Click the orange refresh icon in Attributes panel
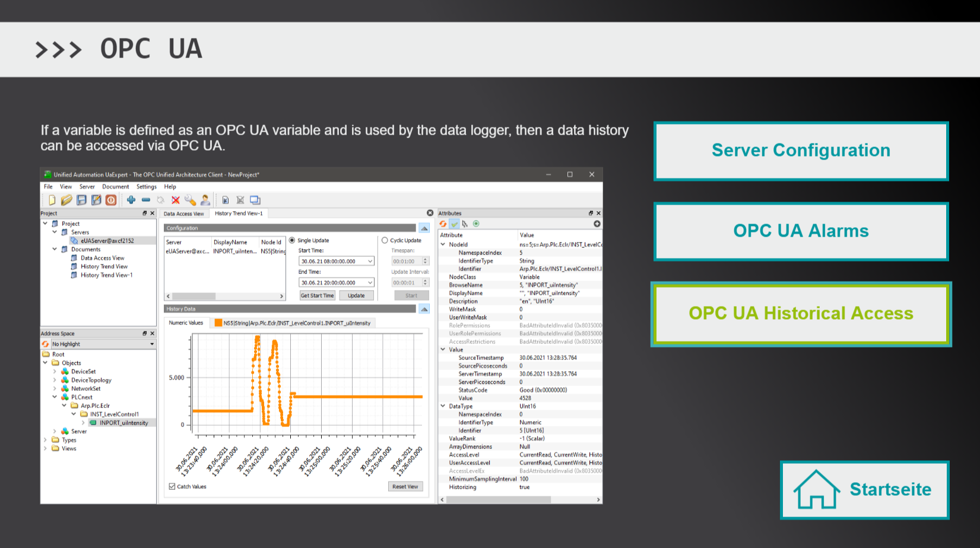 [443, 224]
